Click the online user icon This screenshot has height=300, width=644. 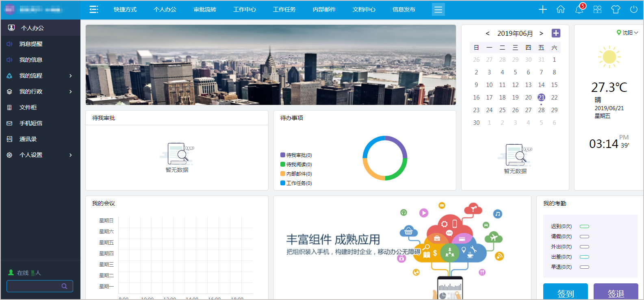click(x=11, y=272)
